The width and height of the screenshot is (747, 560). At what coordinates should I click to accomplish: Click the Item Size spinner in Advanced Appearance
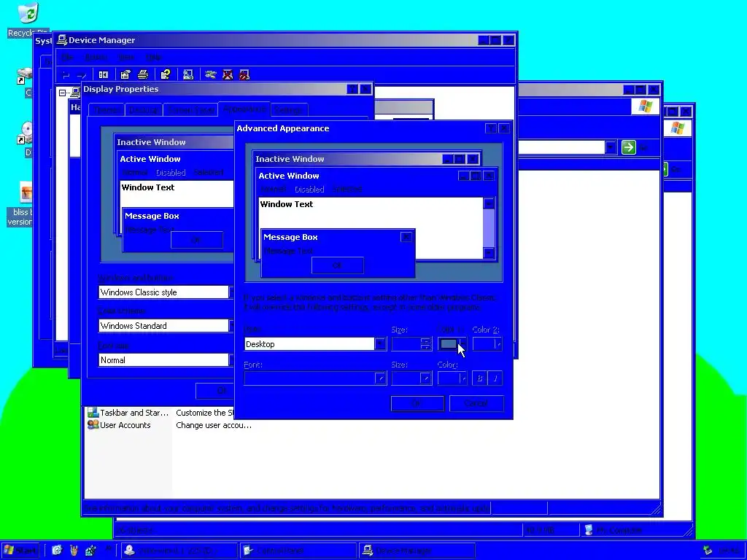pos(425,344)
